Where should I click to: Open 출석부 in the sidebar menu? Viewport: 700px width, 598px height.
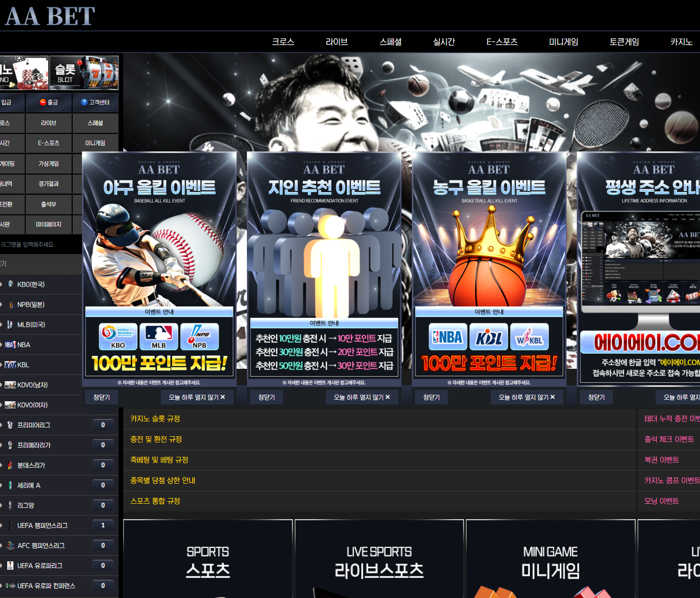pyautogui.click(x=48, y=204)
